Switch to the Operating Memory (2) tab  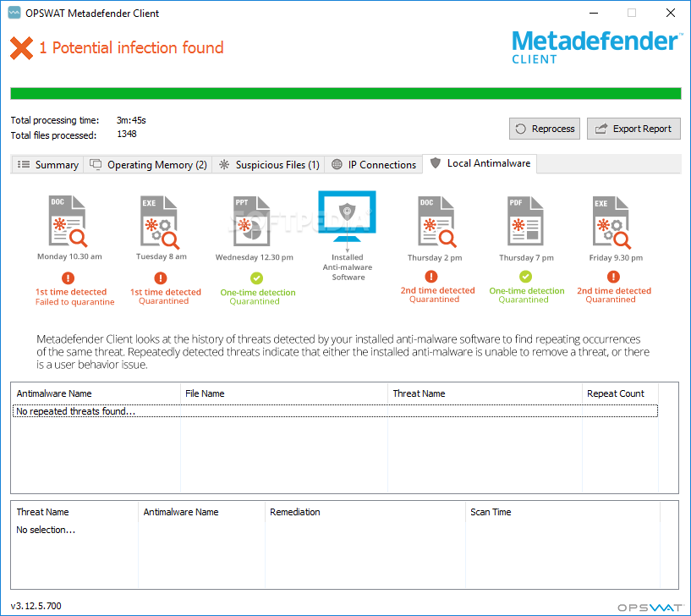pyautogui.click(x=148, y=165)
